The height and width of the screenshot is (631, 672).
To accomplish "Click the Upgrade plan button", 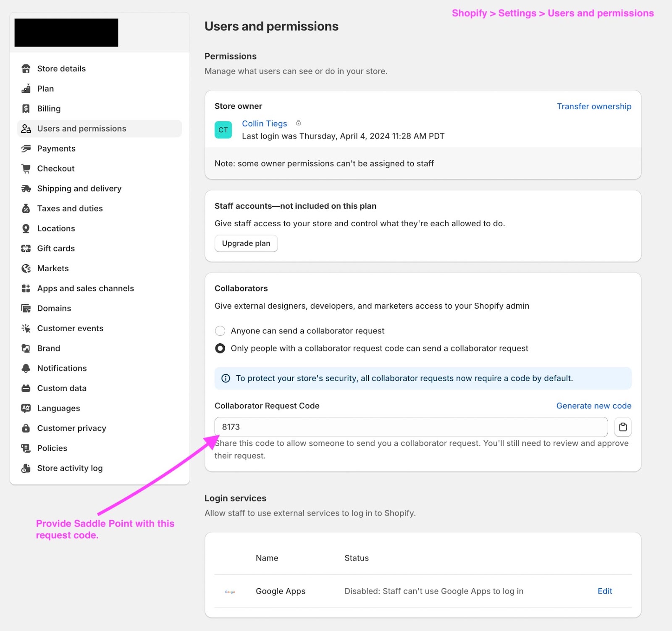I will (x=246, y=243).
